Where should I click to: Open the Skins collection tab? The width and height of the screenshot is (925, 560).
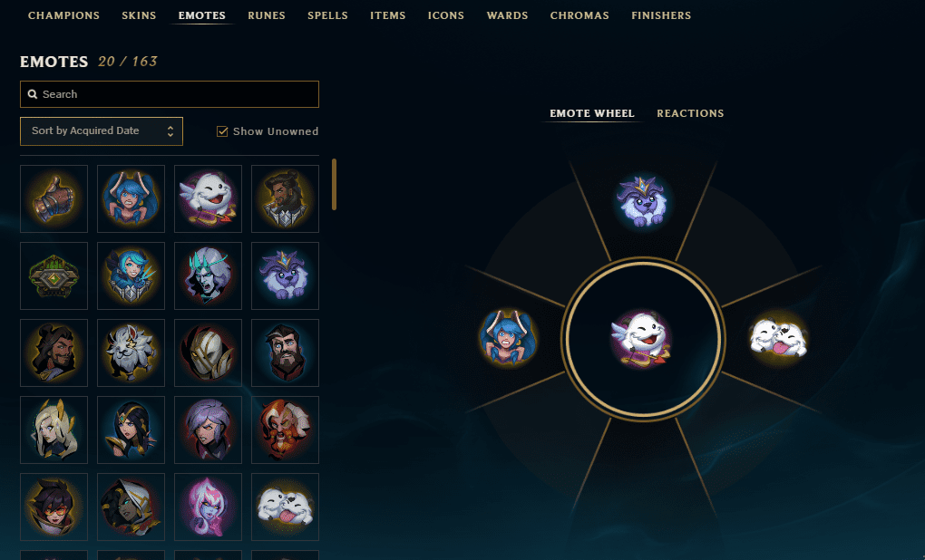139,15
